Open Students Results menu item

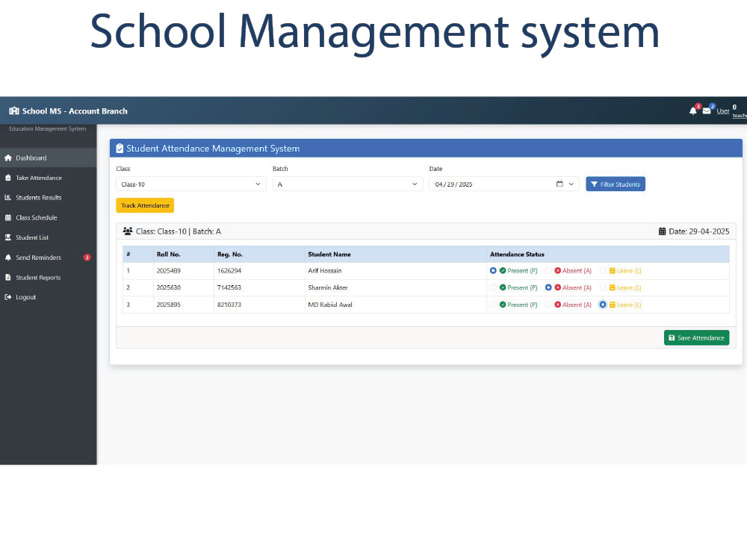48,198
